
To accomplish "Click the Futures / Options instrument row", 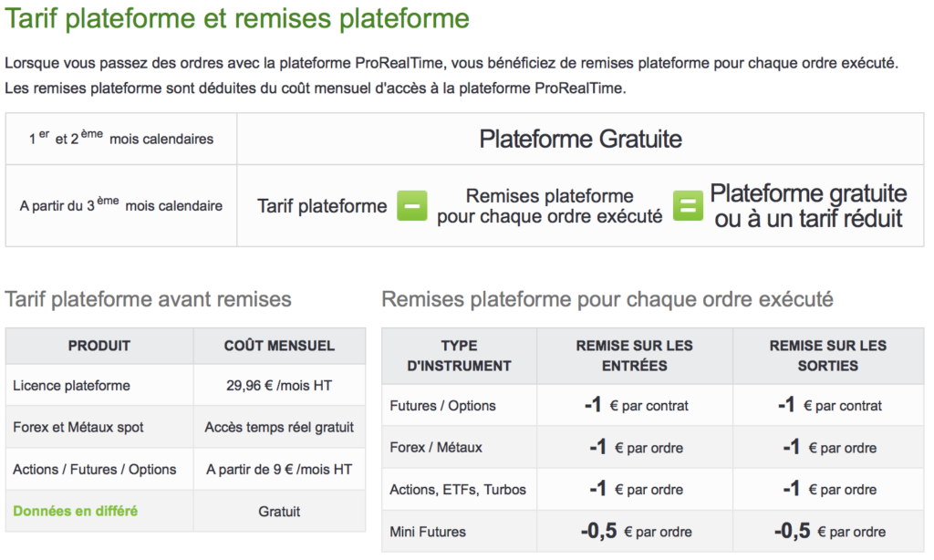I will [x=653, y=406].
